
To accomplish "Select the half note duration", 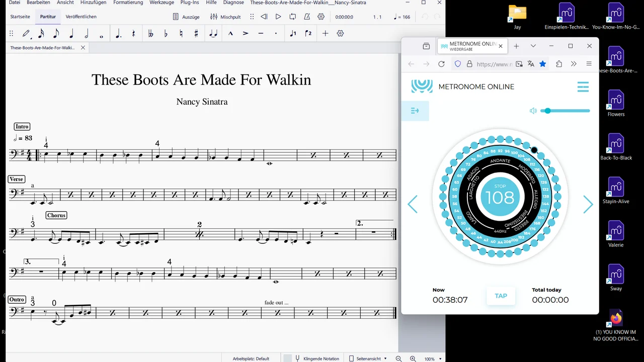I will pos(87,34).
